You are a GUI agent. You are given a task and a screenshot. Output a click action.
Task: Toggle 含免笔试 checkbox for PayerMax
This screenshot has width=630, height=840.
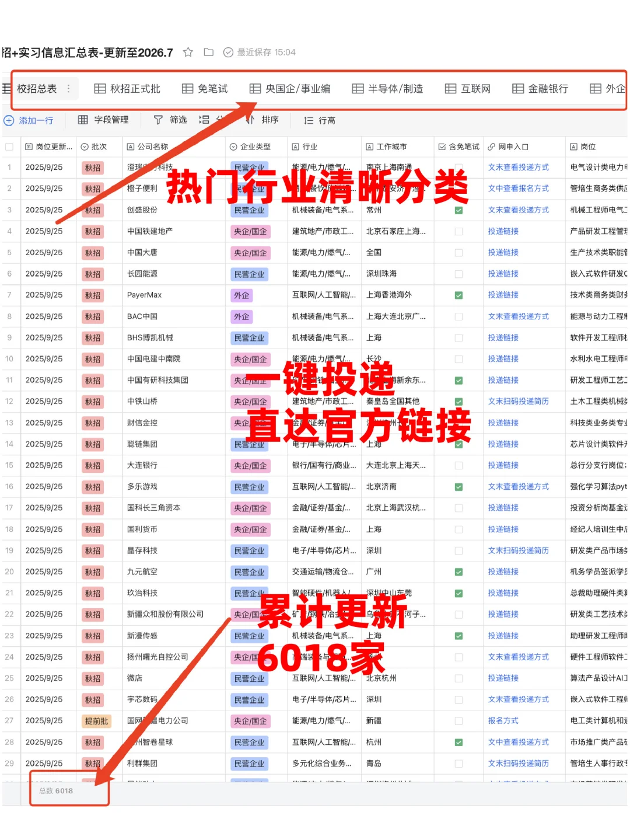(x=459, y=295)
